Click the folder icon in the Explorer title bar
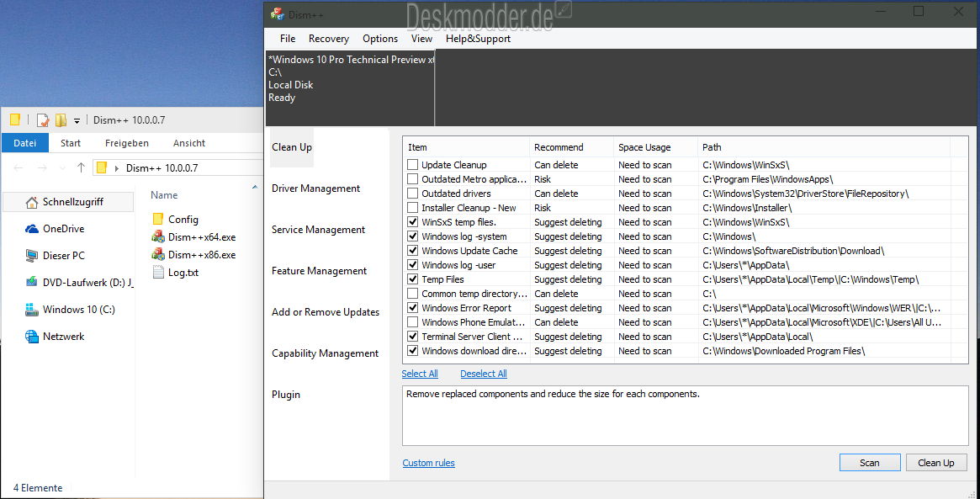This screenshot has height=499, width=980. (16, 119)
